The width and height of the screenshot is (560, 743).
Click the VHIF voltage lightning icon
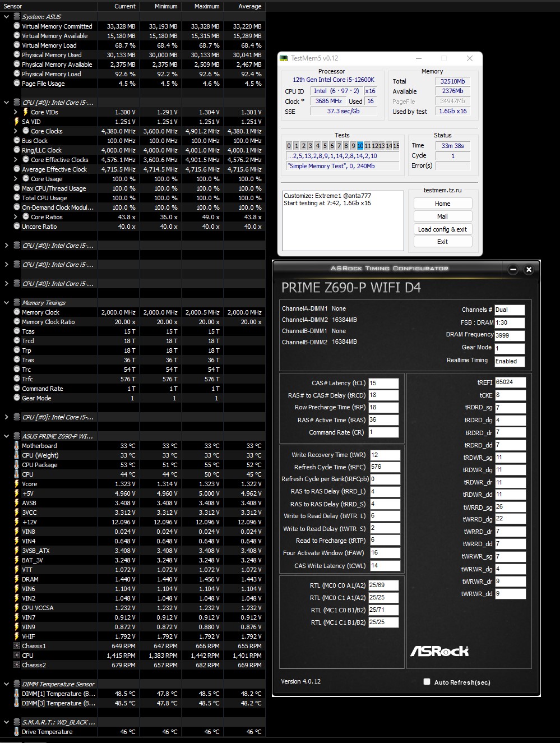[17, 636]
